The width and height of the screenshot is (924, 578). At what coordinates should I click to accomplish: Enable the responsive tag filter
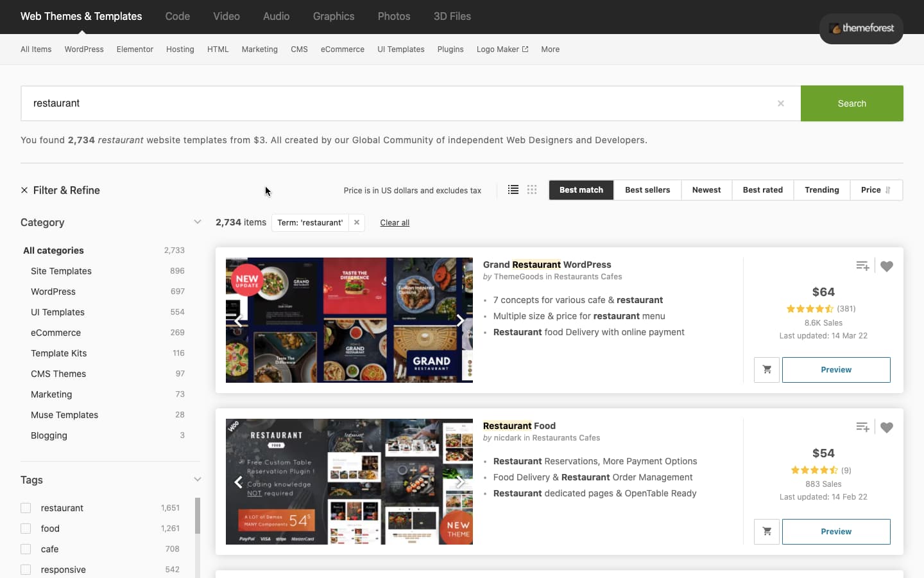(x=26, y=569)
